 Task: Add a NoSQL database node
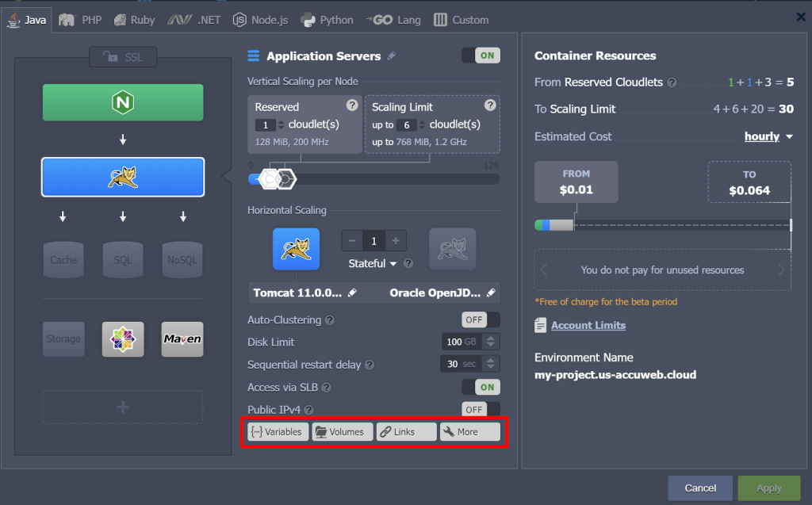(182, 259)
